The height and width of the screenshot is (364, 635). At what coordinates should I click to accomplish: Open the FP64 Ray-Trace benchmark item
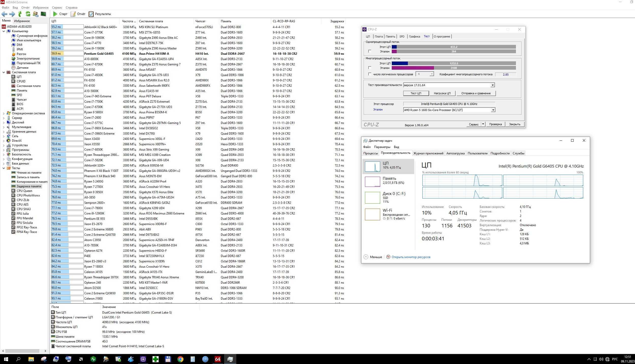click(x=27, y=232)
